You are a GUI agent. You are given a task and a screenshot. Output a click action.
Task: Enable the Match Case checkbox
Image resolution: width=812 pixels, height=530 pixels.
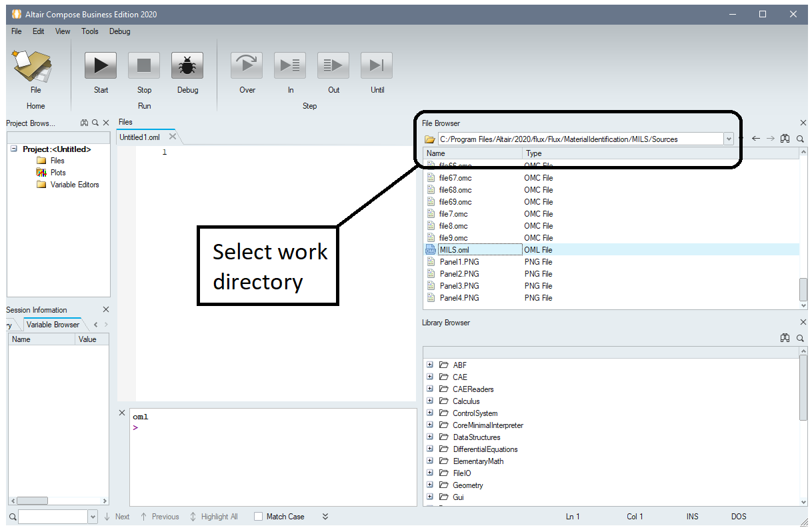259,517
